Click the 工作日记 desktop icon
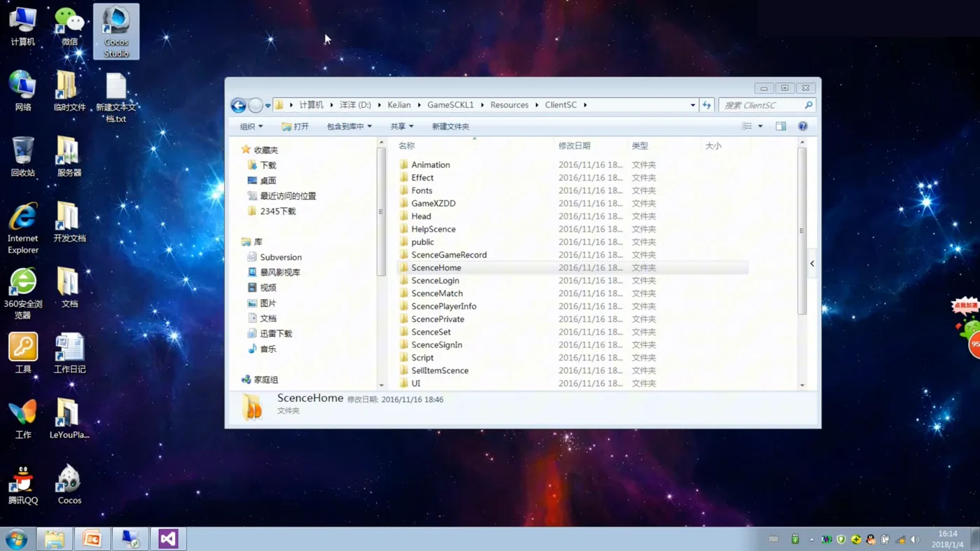The height and width of the screenshot is (551, 980). 69,354
